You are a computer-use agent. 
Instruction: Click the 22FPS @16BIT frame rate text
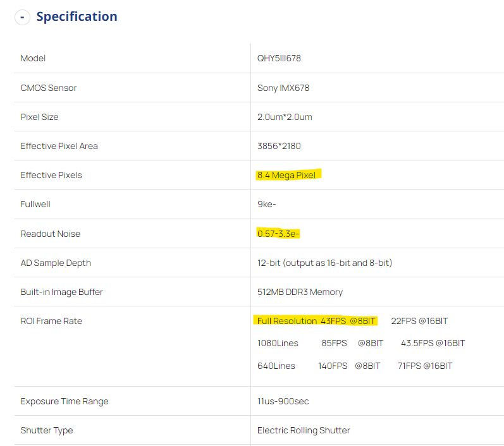419,321
